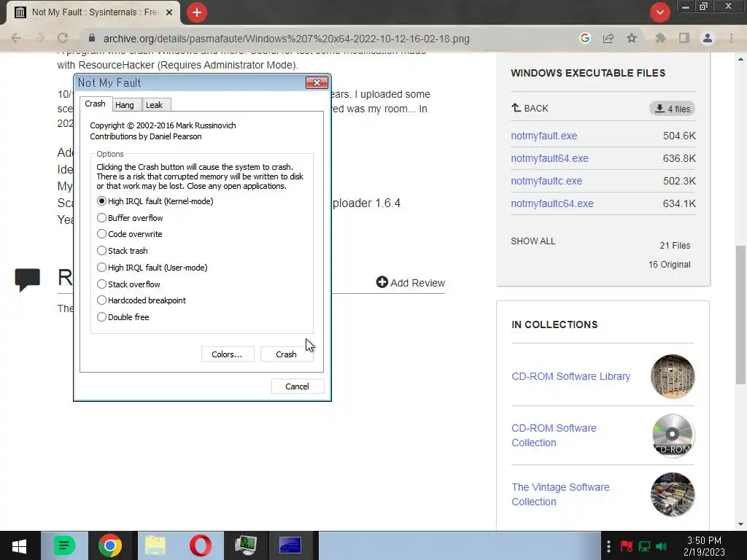Open the Chrome profile avatar
747x560 pixels.
tap(708, 38)
